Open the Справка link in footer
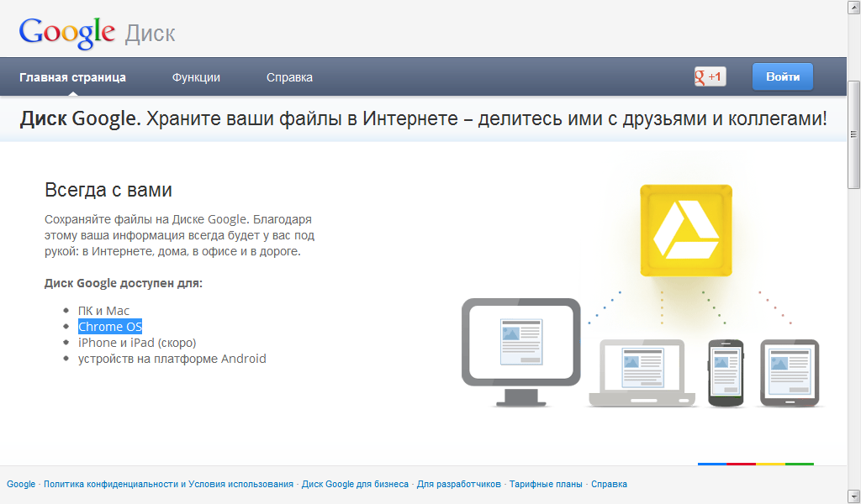The image size is (861, 504). click(609, 484)
